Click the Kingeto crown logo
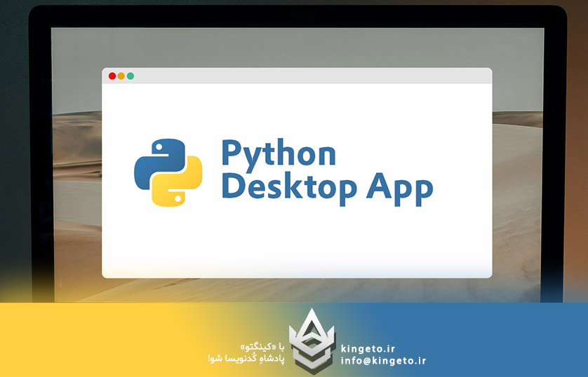588x377 pixels. pos(312,340)
